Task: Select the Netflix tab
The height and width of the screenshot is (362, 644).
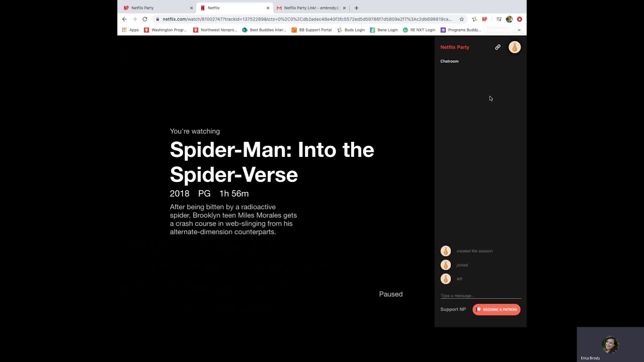Action: pyautogui.click(x=234, y=8)
